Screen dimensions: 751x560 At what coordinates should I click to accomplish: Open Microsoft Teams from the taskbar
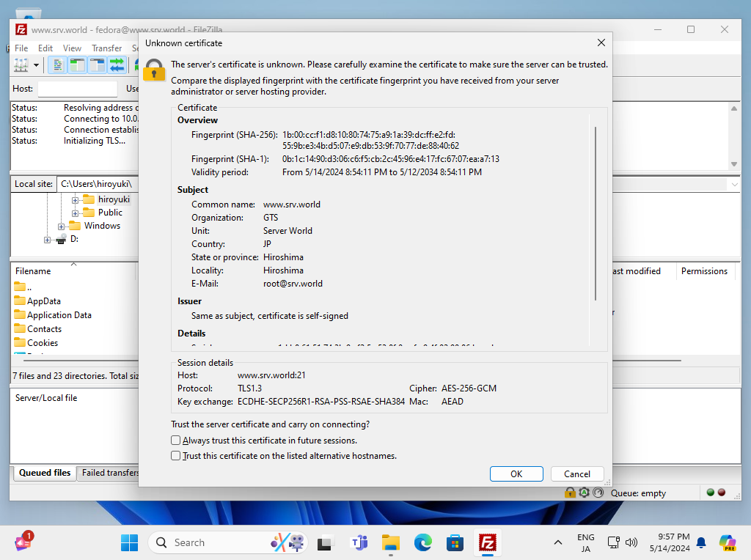pyautogui.click(x=359, y=542)
